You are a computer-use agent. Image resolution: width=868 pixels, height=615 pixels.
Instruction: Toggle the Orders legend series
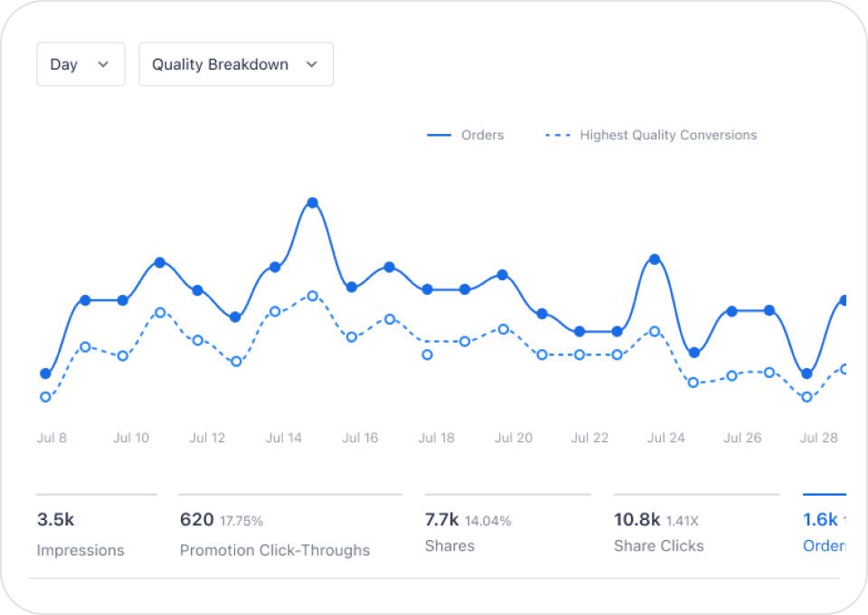point(466,135)
